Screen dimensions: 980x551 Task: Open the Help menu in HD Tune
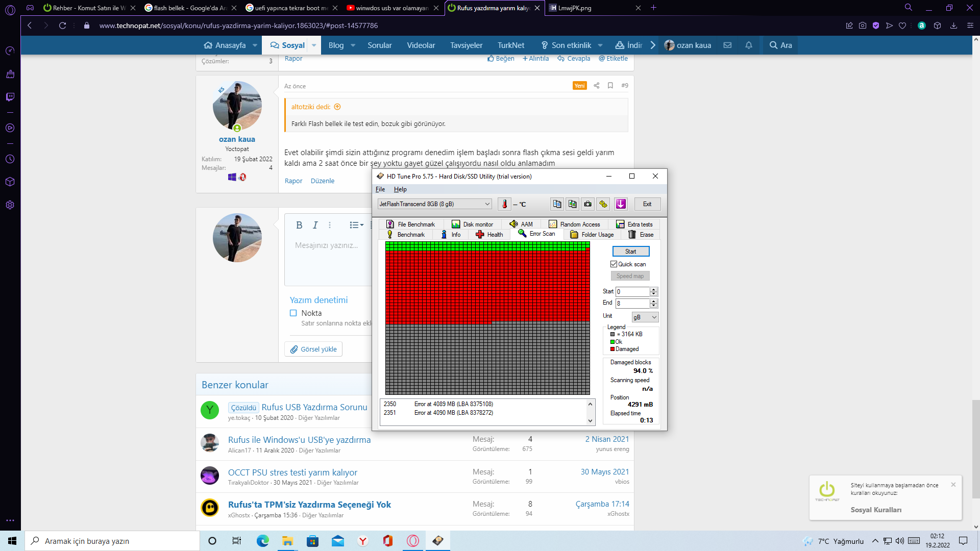pos(400,189)
